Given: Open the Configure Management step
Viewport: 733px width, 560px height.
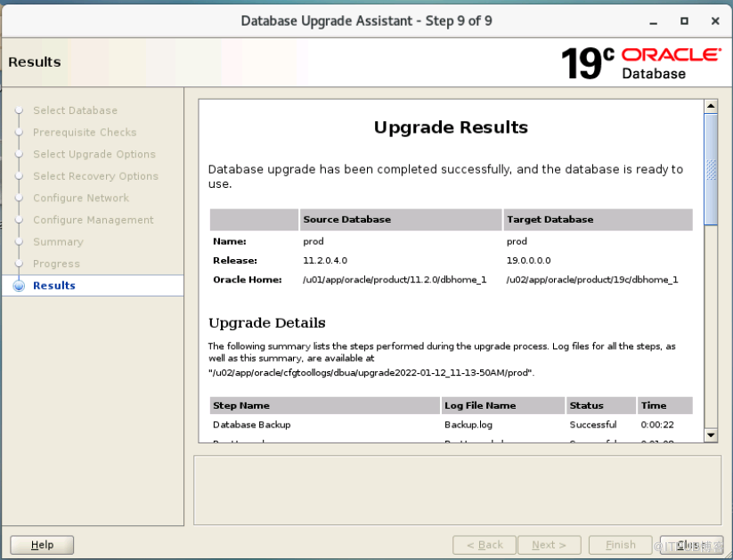Looking at the screenshot, I should [93, 220].
